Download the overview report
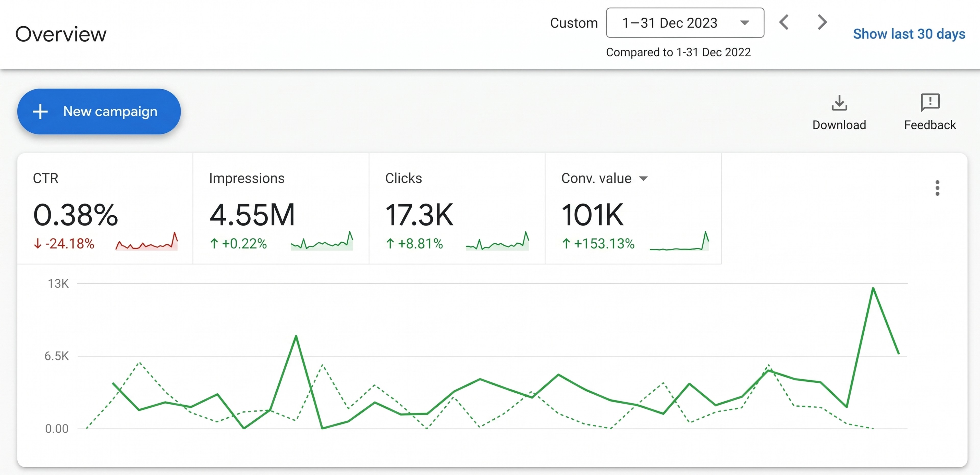Screen dimensions: 980x475 click(x=839, y=112)
